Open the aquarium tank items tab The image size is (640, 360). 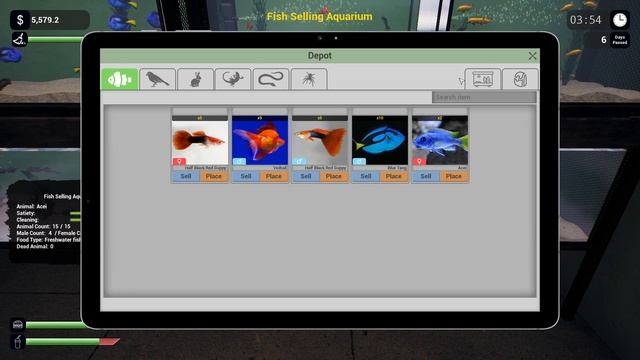(x=482, y=79)
